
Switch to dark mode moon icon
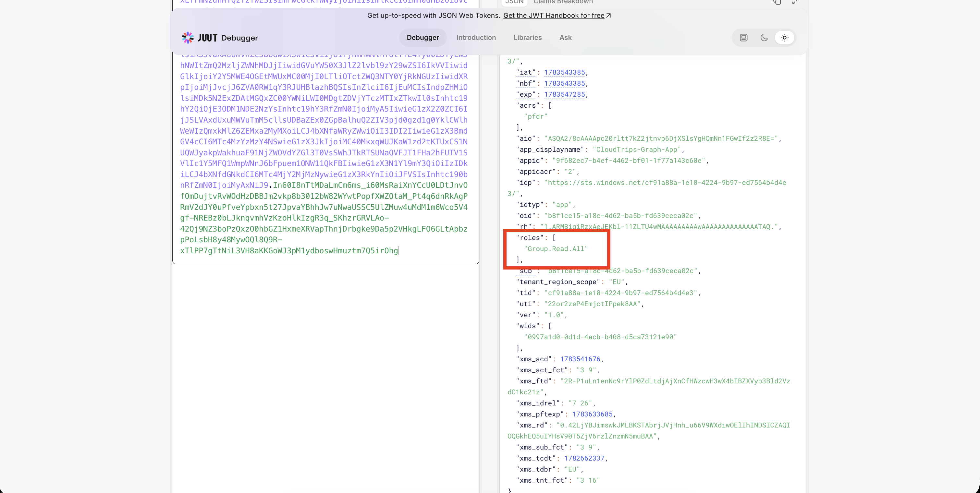point(764,38)
